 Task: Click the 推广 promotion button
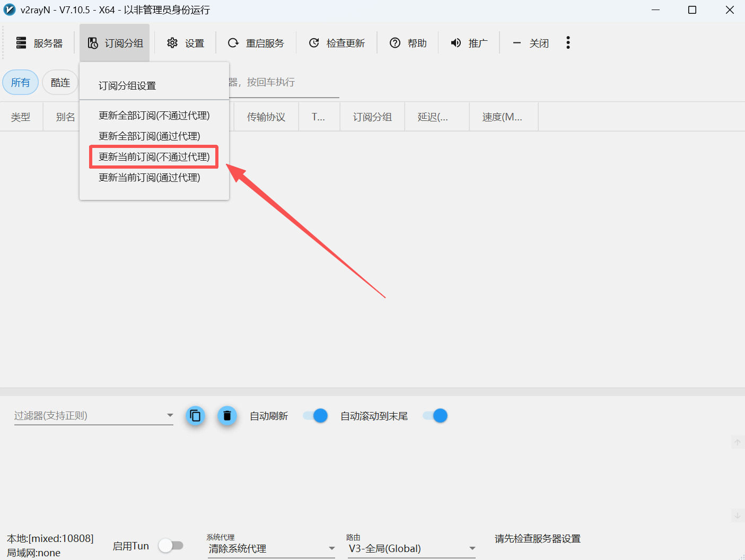pyautogui.click(x=469, y=43)
